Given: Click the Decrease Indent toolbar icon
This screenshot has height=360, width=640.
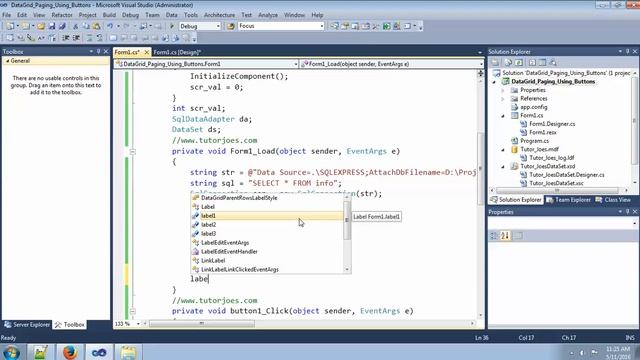Looking at the screenshot, I should pos(66,38).
